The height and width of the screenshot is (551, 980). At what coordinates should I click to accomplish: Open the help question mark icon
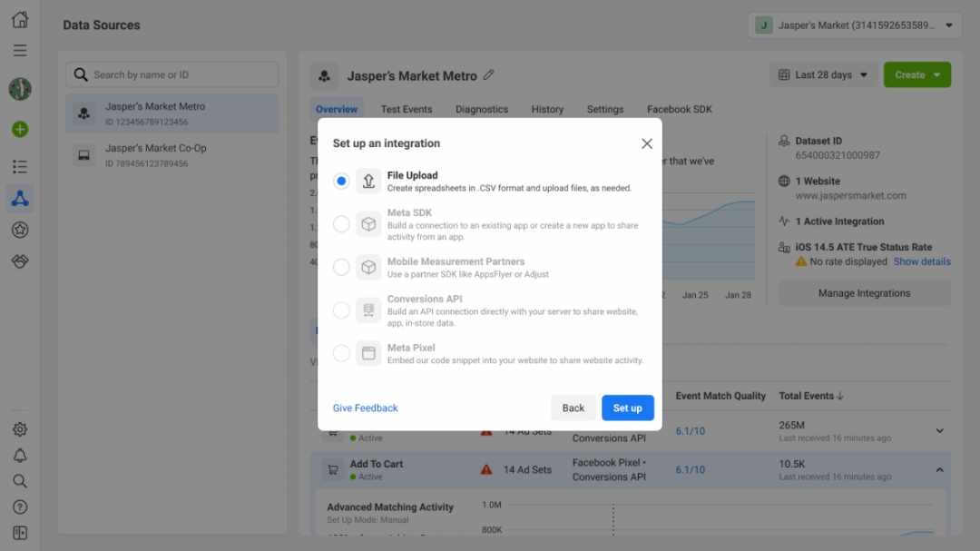(20, 507)
